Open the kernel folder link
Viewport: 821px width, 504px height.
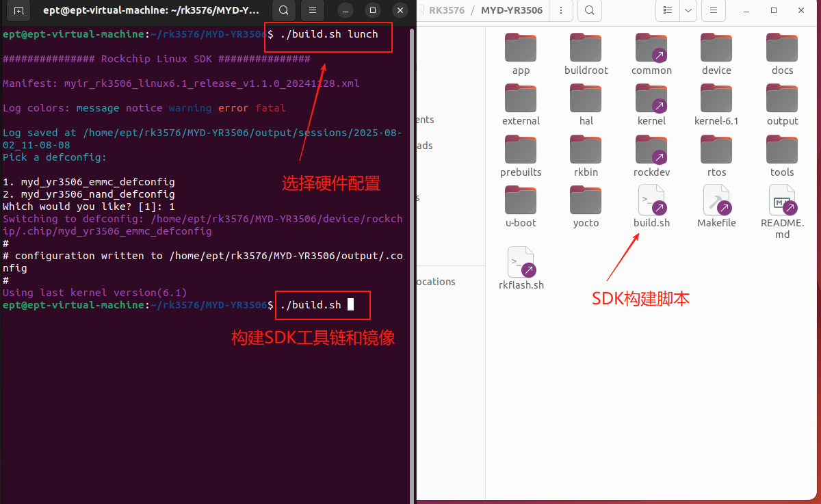coord(651,105)
